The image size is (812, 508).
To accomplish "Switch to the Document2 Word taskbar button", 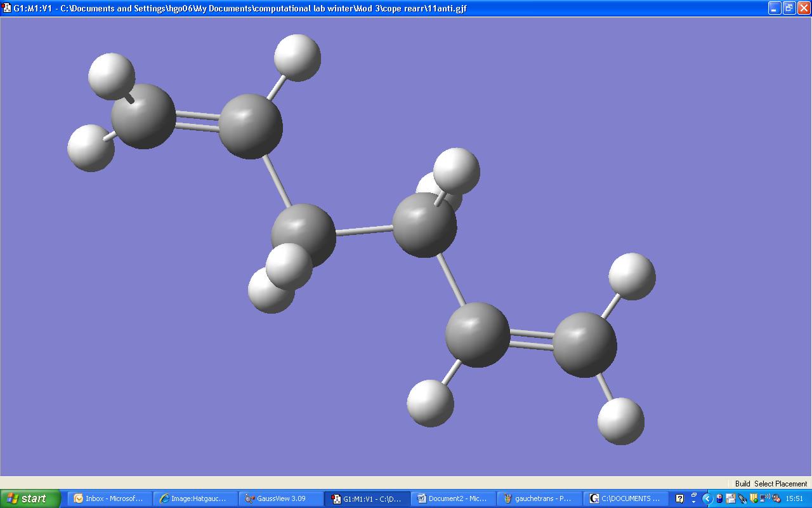I will [453, 498].
